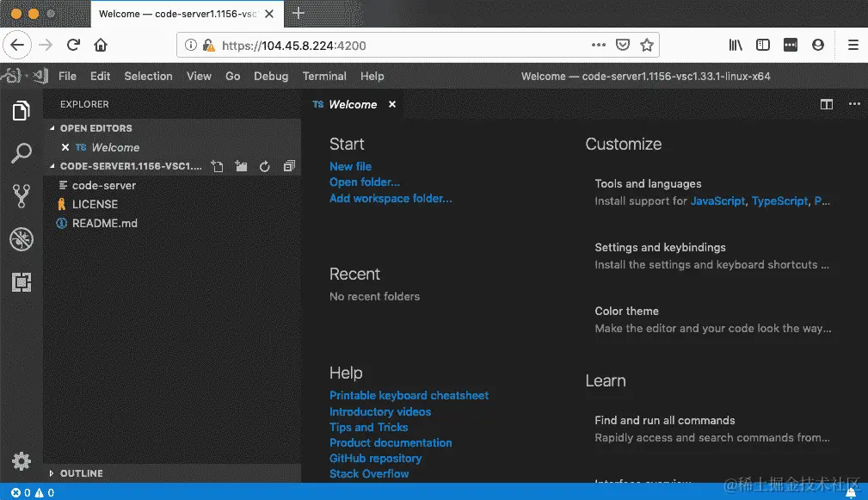Go to the browser Home page
868x500 pixels.
point(100,45)
